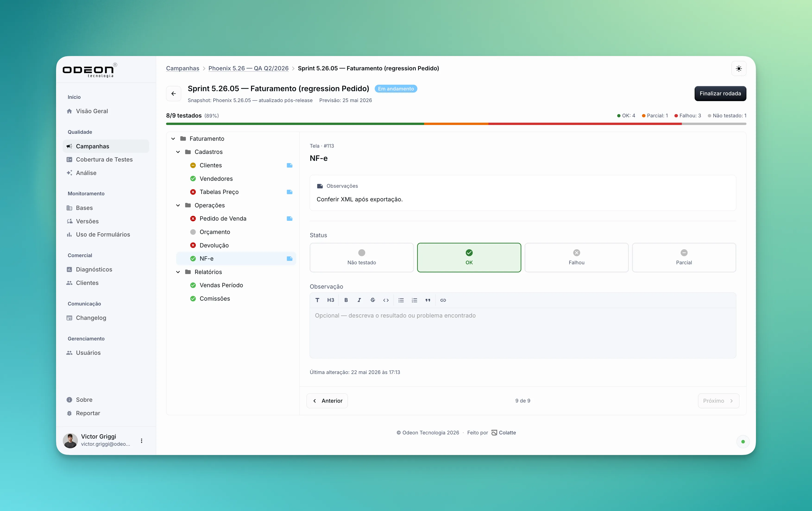Select Tabelas Preço in the tree
Viewport: 812px width, 511px height.
pyautogui.click(x=236, y=192)
